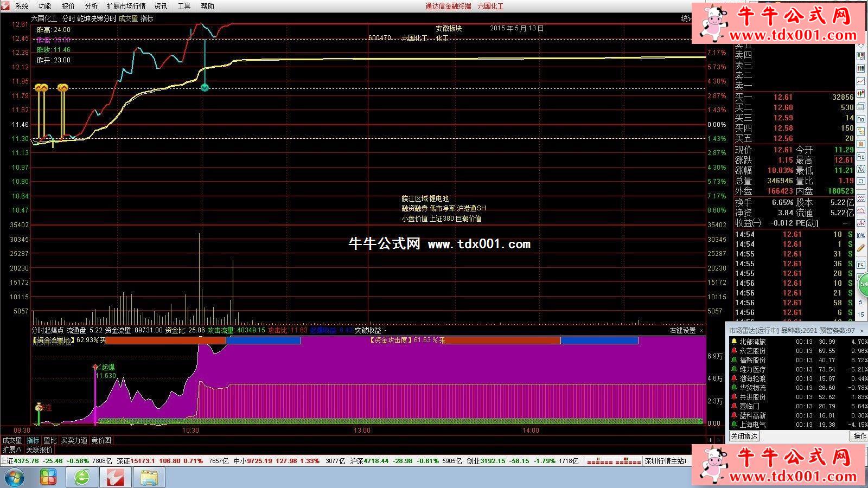Open the formula f(x) sidebar icon

pyautogui.click(x=861, y=169)
